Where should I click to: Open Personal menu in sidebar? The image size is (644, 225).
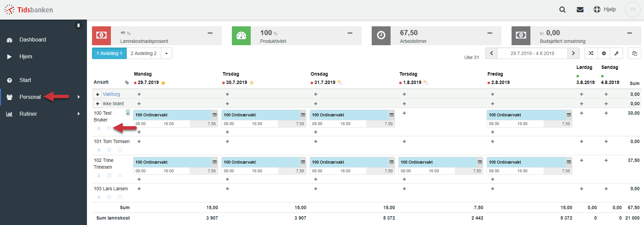tap(30, 97)
